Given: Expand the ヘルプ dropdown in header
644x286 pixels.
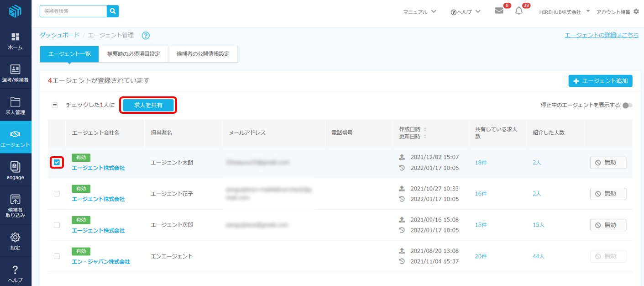Looking at the screenshot, I should coord(465,12).
